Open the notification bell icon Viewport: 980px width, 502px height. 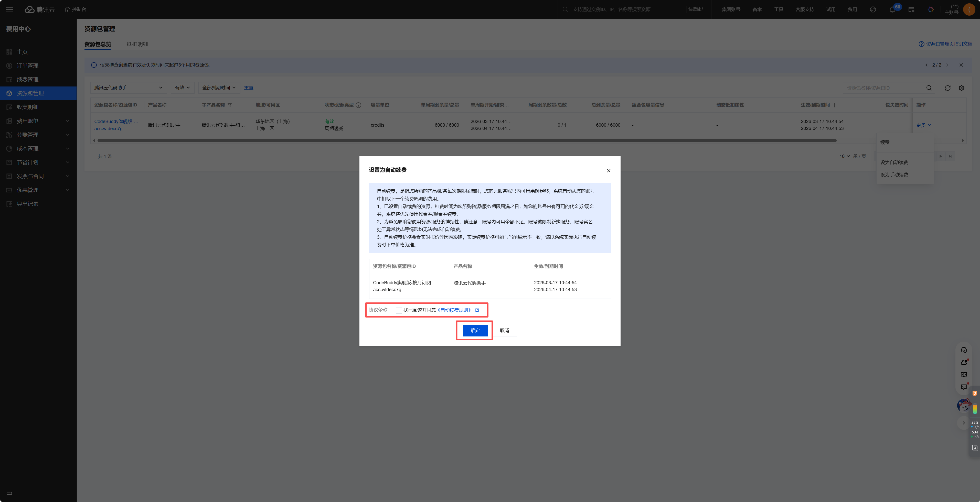892,9
